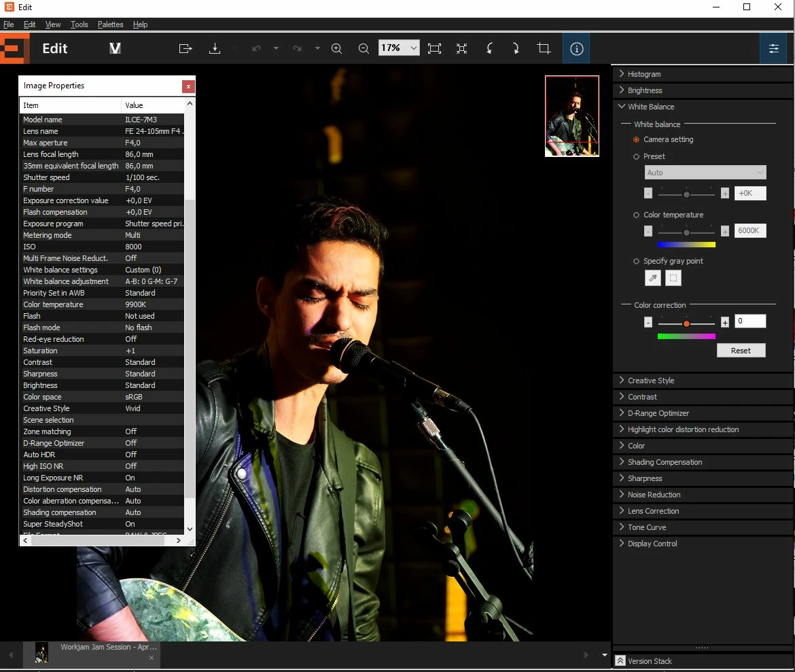
Task: Click the preset fine-tune slider handle
Action: (x=686, y=194)
